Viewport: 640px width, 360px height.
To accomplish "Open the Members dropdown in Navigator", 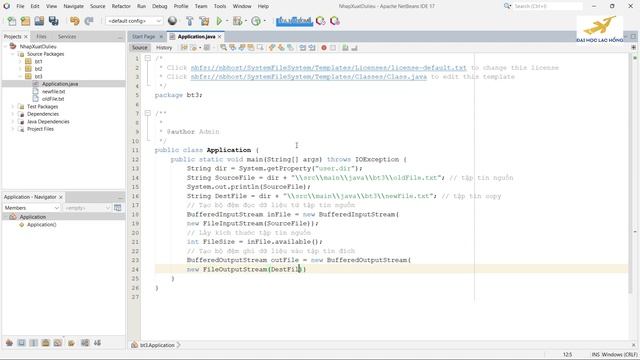I will (x=32, y=208).
